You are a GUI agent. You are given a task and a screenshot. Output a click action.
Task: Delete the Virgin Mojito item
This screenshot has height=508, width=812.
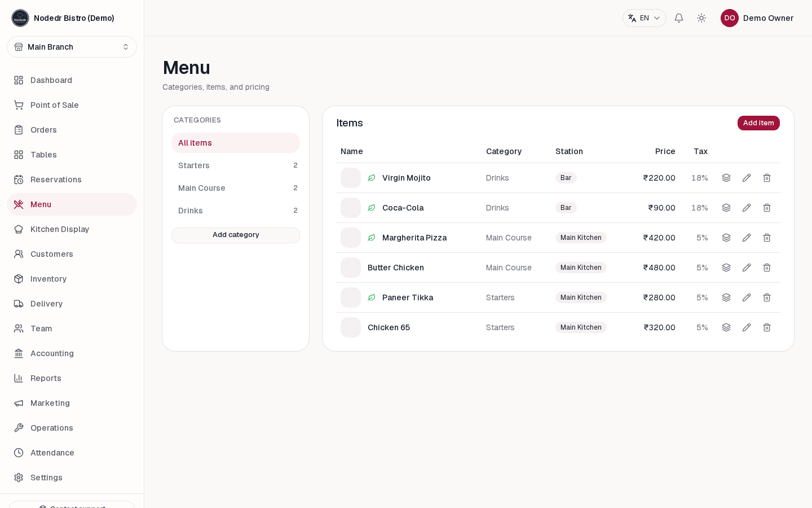tap(767, 178)
